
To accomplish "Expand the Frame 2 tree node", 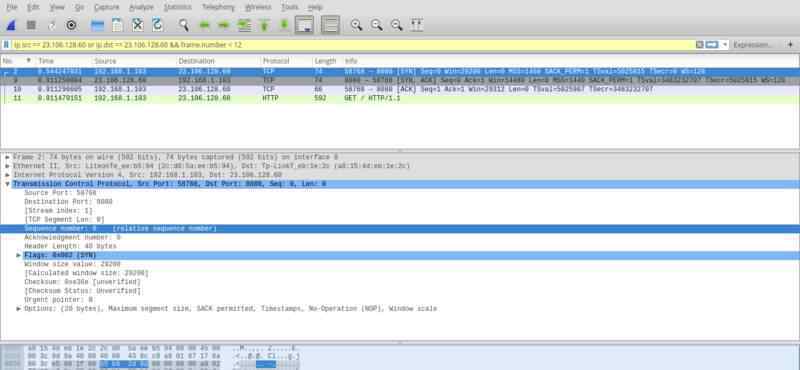I will (7, 157).
